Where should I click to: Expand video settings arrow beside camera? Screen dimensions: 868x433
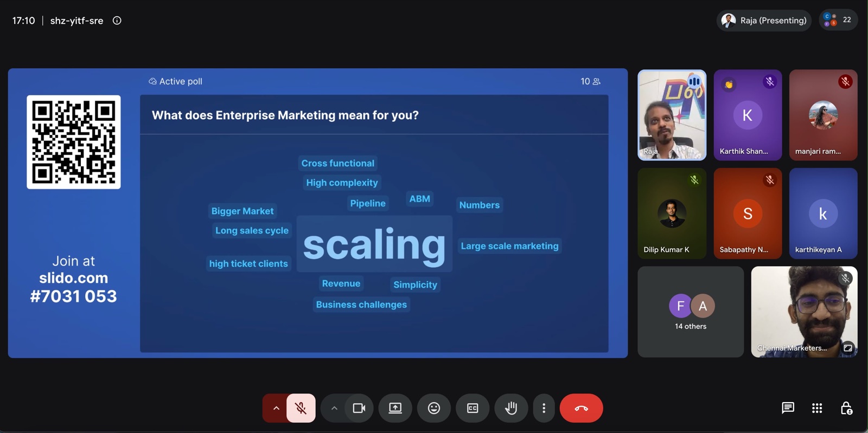pyautogui.click(x=334, y=408)
